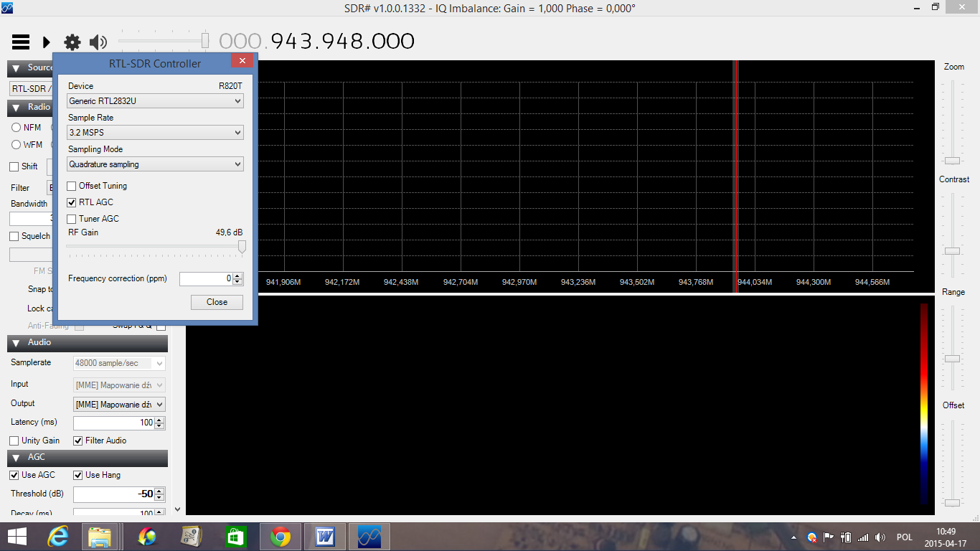Screen dimensions: 980x551
Task: Adjust the Zoom slider handle
Action: (x=952, y=161)
